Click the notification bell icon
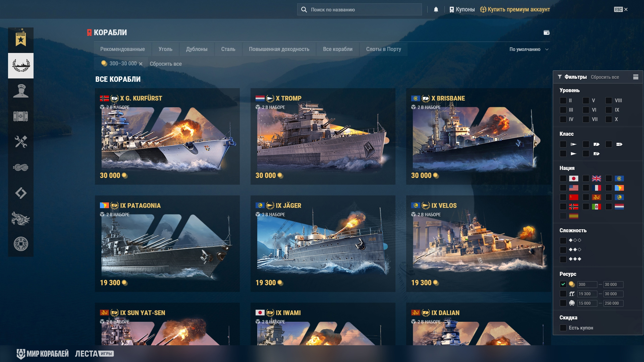The image size is (644, 362). 436,9
